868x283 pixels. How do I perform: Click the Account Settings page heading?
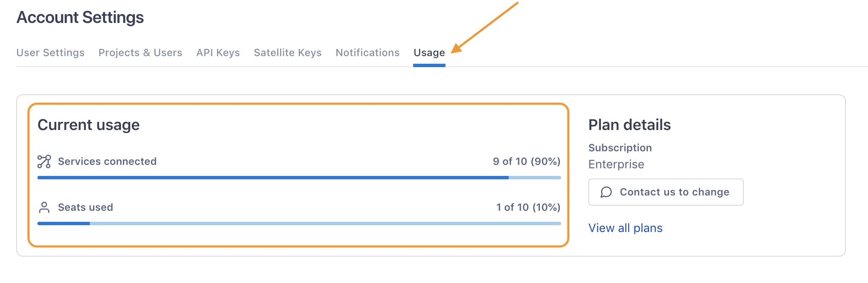tap(80, 17)
